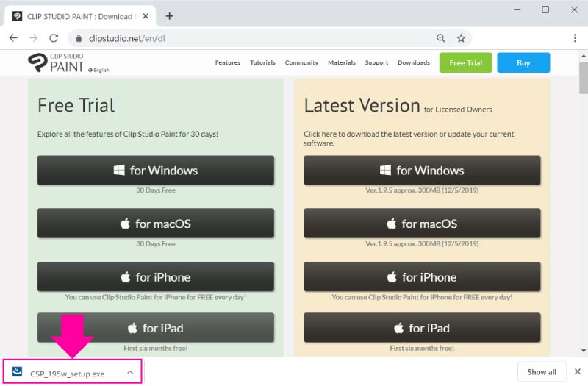Screen dimensions: 588x386
Task: Reload the page with refresh icon
Action: click(54, 38)
